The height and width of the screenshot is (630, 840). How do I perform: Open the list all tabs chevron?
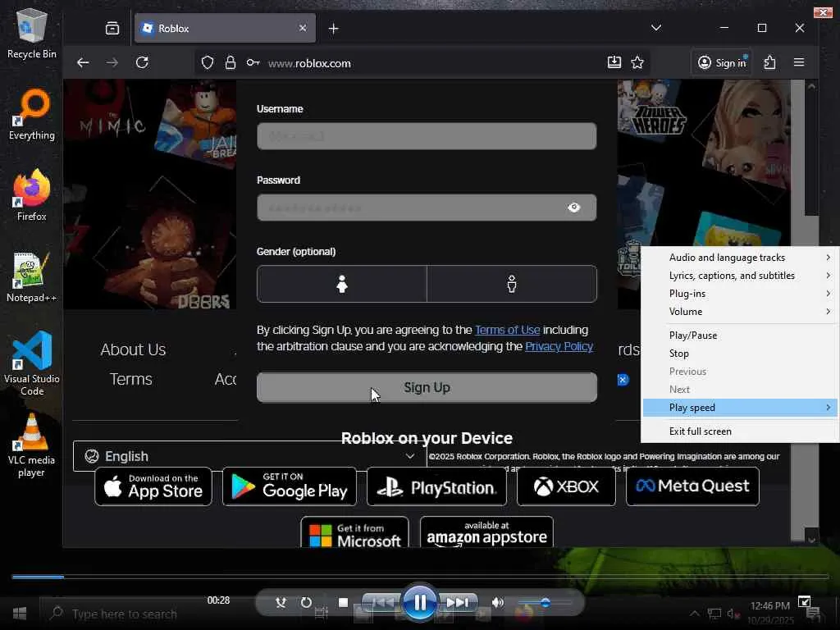pyautogui.click(x=656, y=28)
